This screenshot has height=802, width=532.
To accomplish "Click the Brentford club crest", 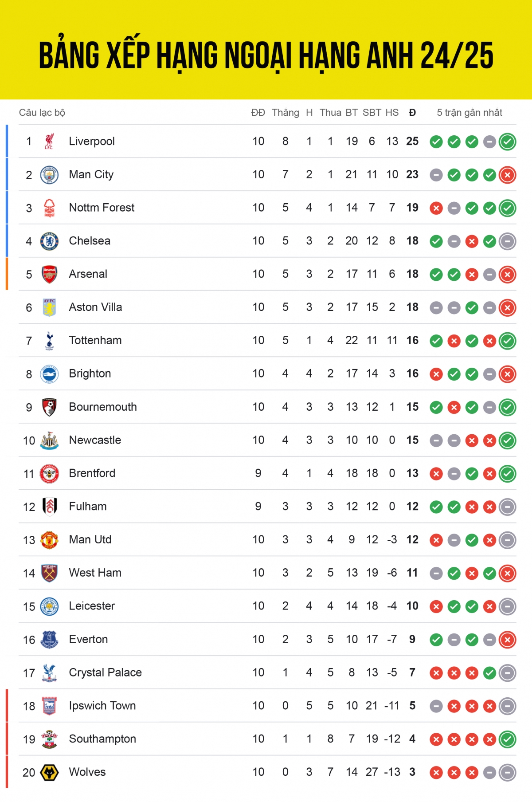I will click(49, 473).
